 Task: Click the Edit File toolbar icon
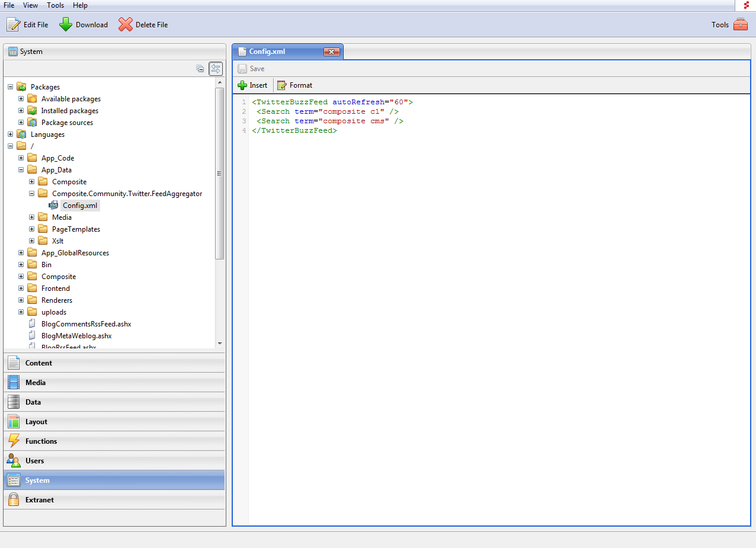[x=14, y=25]
